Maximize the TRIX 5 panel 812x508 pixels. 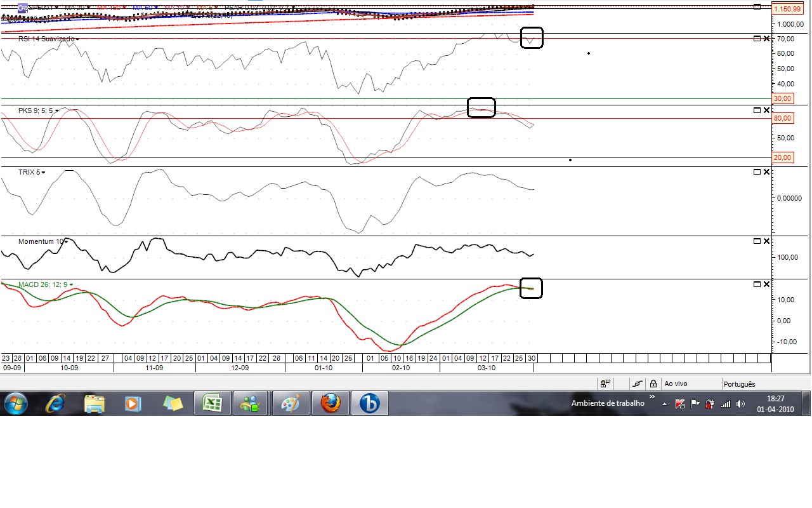tap(757, 172)
